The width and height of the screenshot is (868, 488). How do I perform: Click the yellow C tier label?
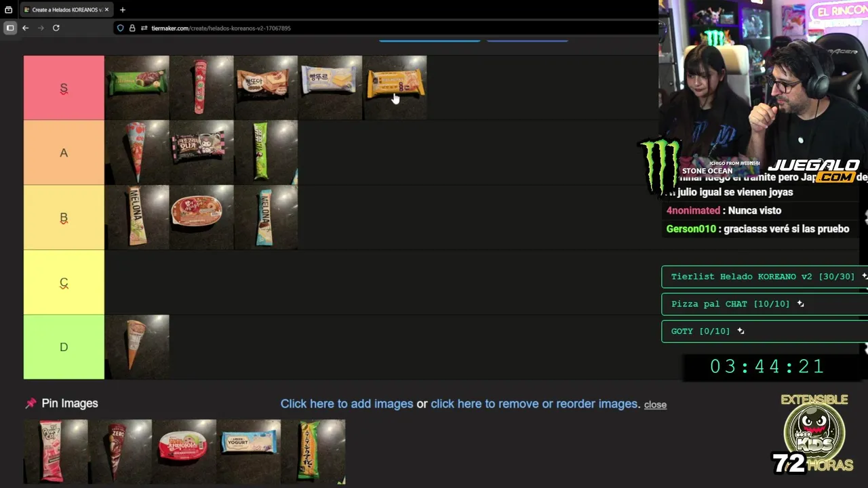coord(64,282)
